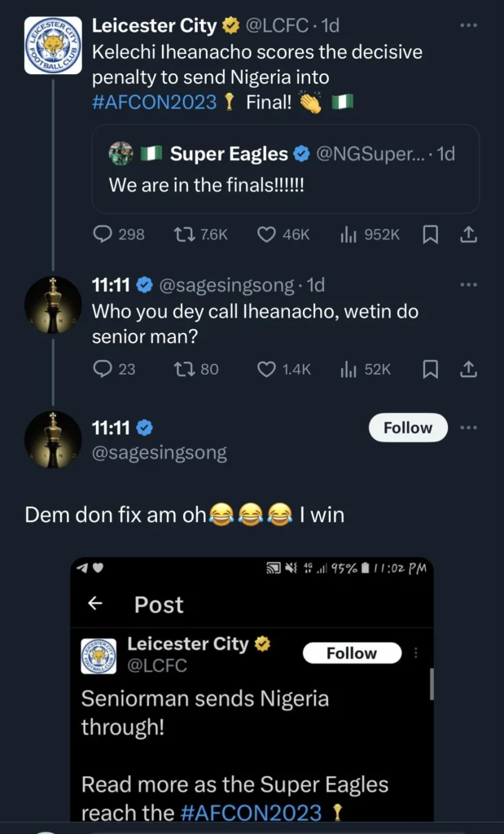Follow the @sagesingsong account

pyautogui.click(x=408, y=428)
